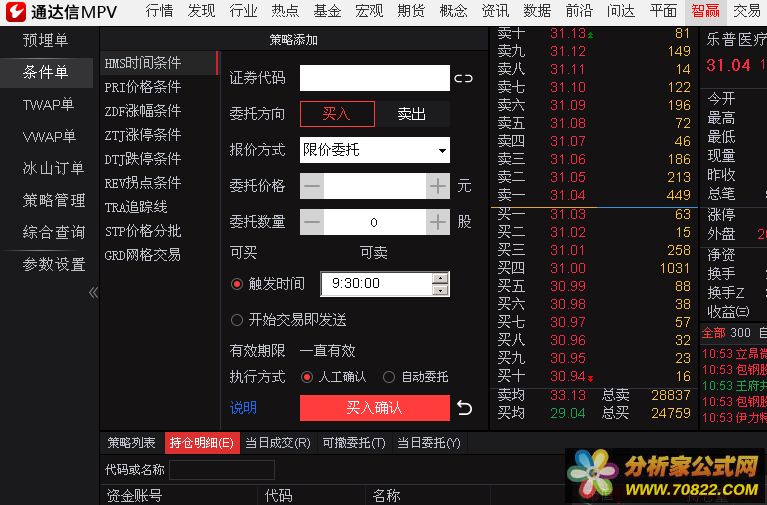This screenshot has width=767, height=505.
Task: Open the 说明 link
Action: click(243, 408)
